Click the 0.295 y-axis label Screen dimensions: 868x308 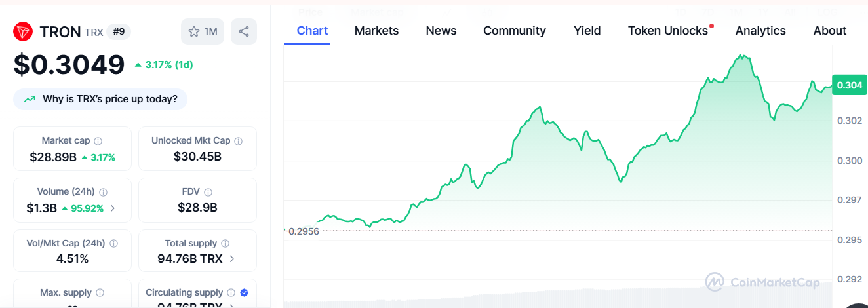850,240
